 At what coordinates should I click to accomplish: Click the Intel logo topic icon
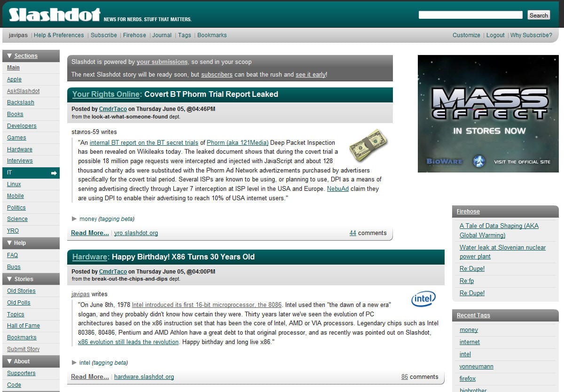point(423,298)
